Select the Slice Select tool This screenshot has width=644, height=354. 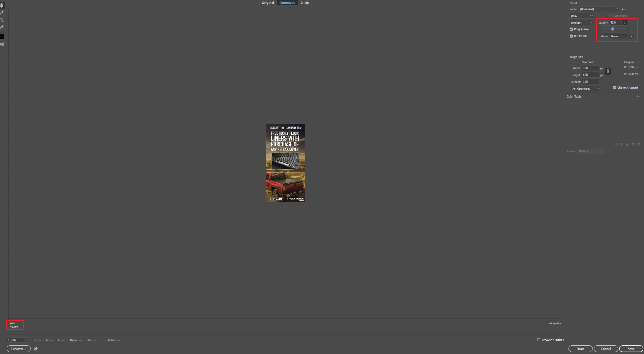coord(2,13)
